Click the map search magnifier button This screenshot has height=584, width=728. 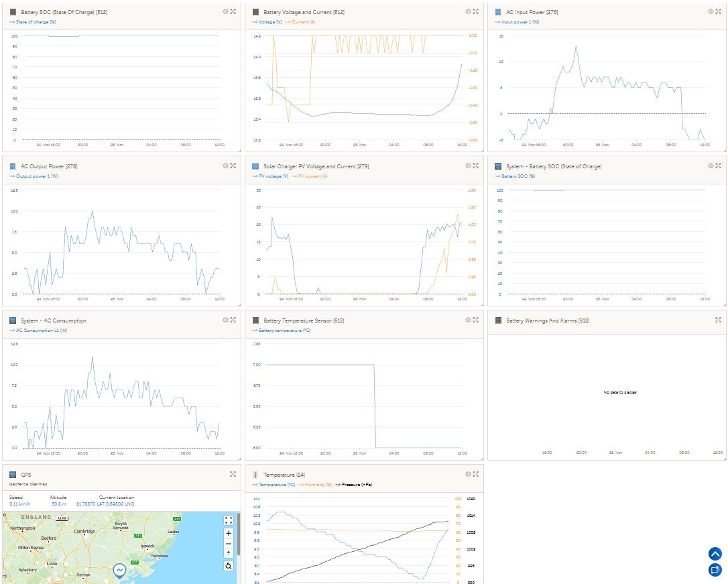pyautogui.click(x=229, y=566)
